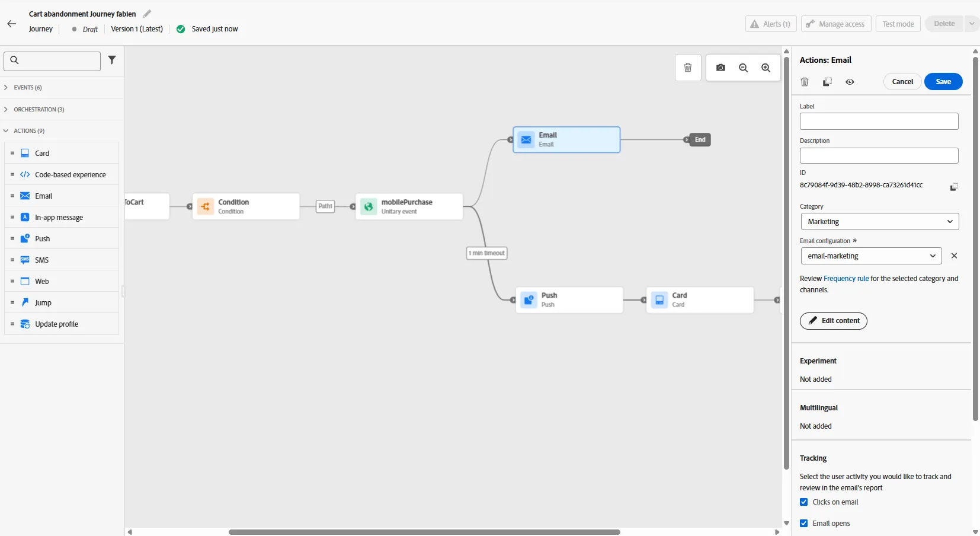This screenshot has width=980, height=536.
Task: Select the Push action in the palette
Action: 62,239
